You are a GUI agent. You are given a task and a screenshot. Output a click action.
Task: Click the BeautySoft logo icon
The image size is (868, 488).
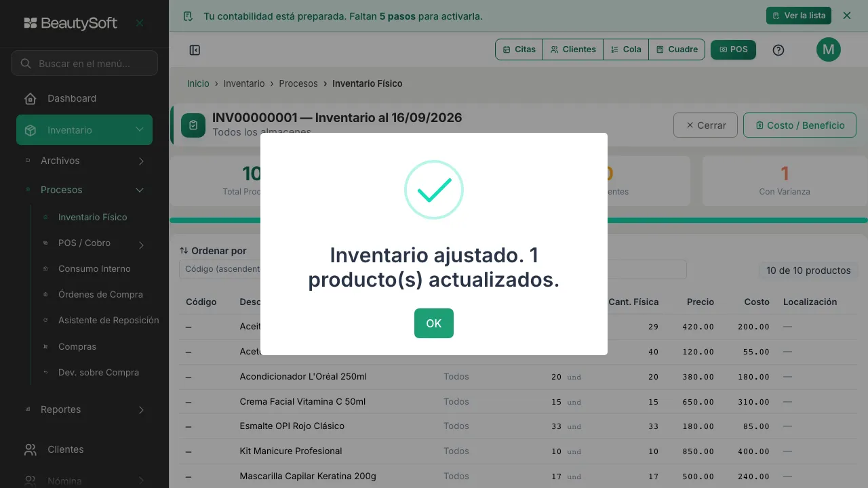click(x=31, y=23)
